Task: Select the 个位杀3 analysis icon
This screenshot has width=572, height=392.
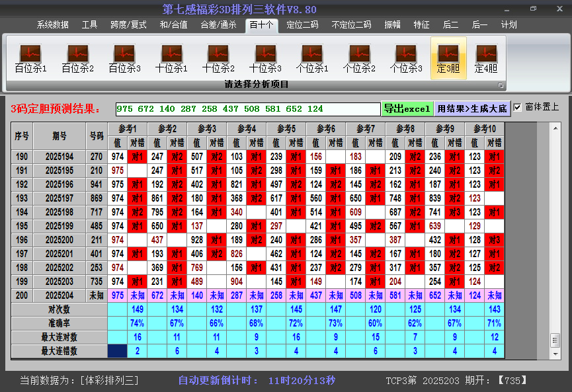Action: [405, 58]
